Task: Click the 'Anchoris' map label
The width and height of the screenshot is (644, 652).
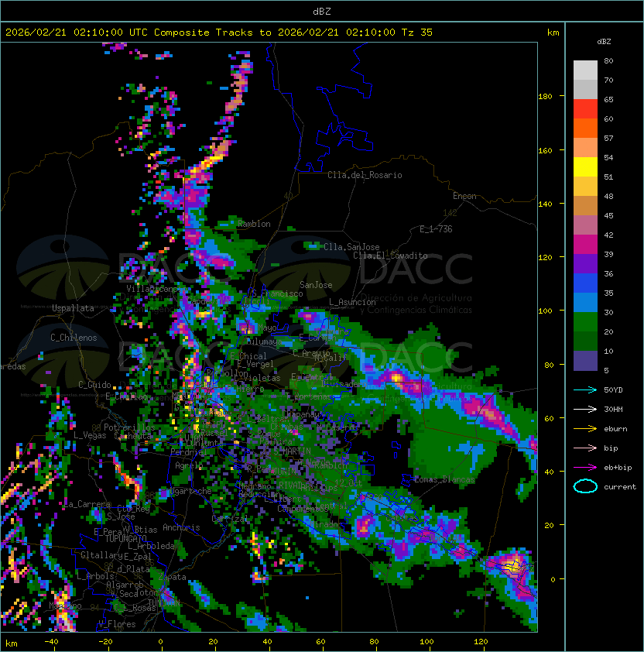Action: 181,527
